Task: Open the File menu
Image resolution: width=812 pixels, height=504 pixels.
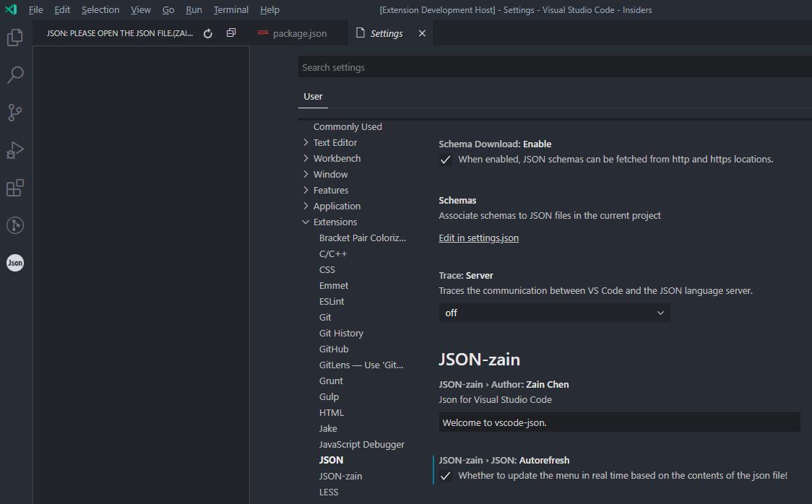Action: click(x=35, y=10)
